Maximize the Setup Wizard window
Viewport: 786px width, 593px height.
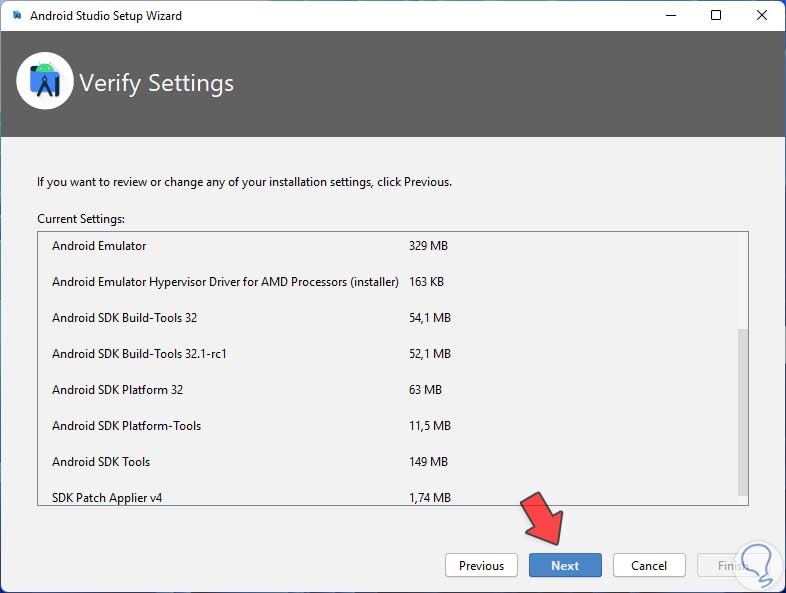pos(716,16)
